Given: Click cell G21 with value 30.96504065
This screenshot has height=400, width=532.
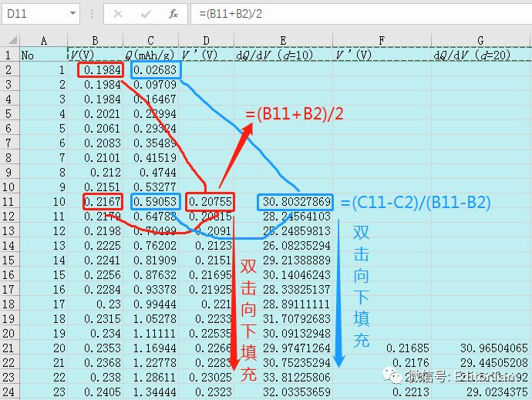Looking at the screenshot, I should point(481,348).
